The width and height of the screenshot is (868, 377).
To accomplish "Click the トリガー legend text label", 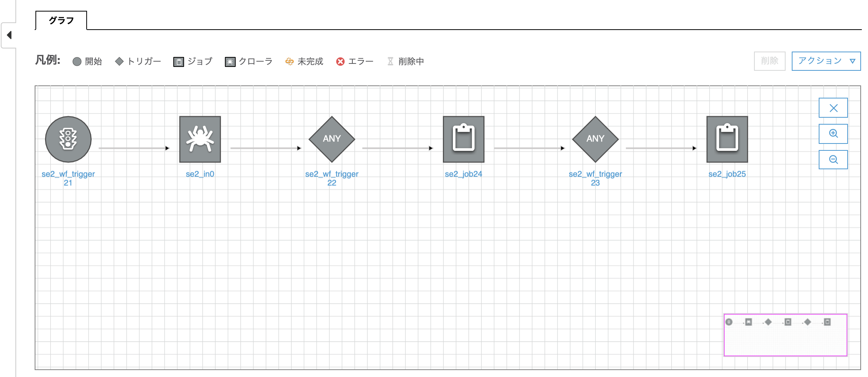I will tap(144, 61).
